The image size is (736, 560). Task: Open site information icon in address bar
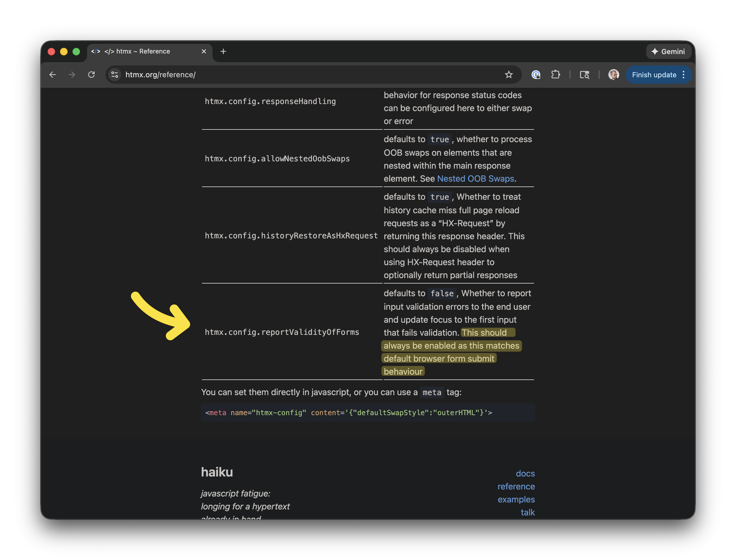point(115,75)
